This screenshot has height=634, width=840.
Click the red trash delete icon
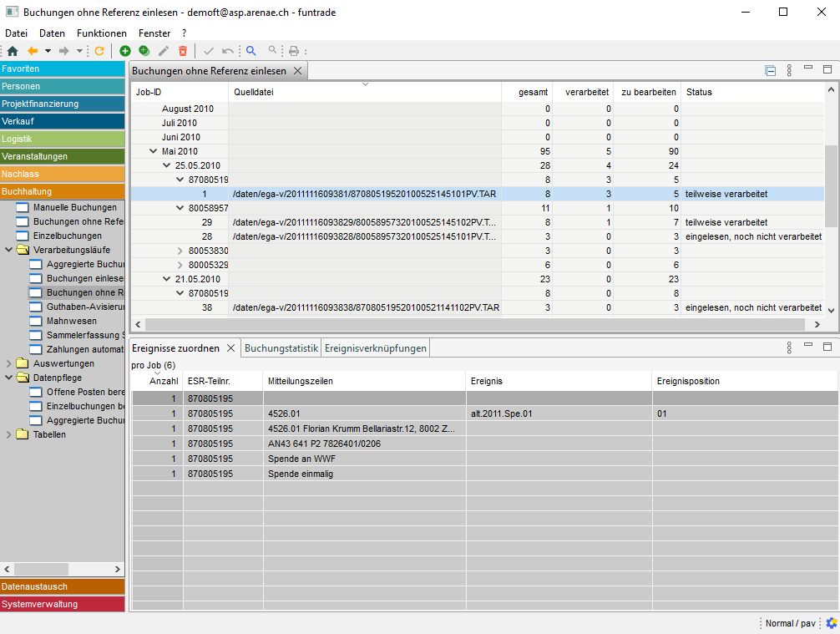coord(183,51)
